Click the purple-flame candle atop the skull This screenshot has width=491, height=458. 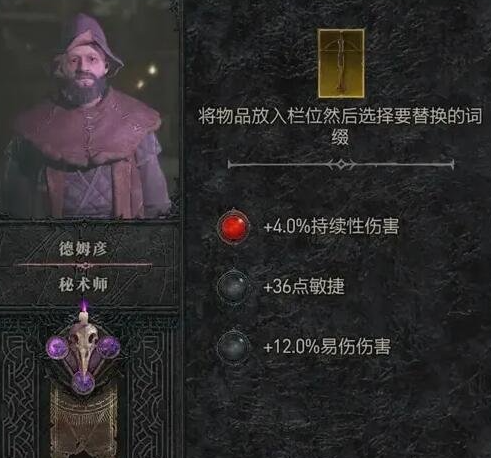coord(83,312)
